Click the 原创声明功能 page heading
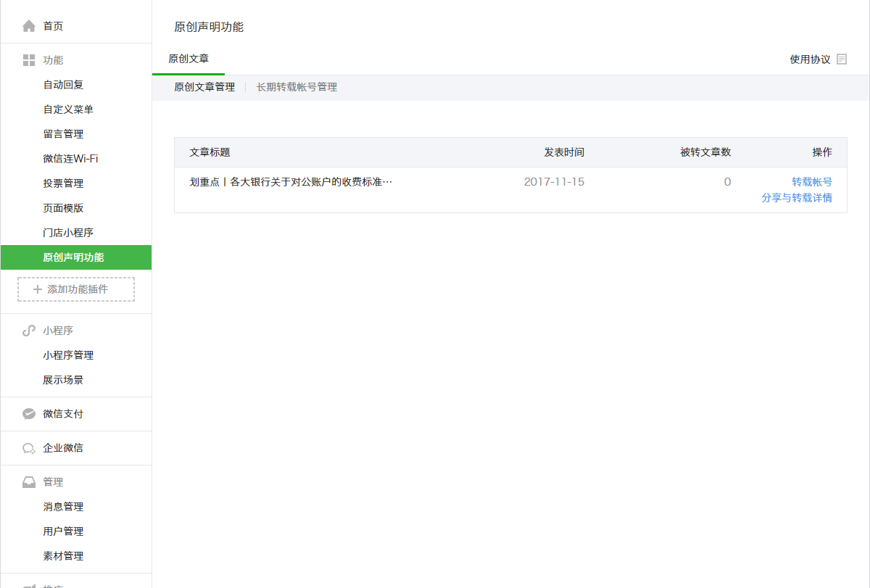870x588 pixels. pos(209,27)
